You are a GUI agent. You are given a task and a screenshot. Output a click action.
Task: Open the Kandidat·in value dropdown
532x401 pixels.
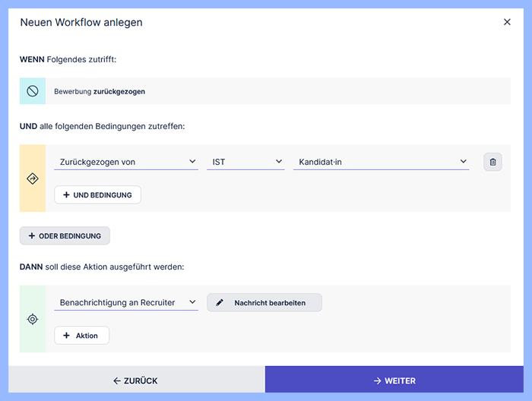[381, 162]
